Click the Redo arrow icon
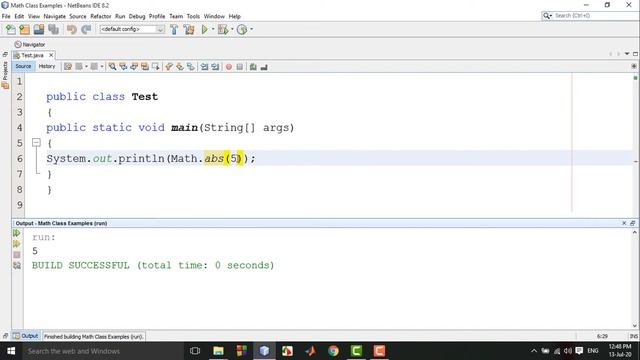The height and width of the screenshot is (360, 640). (86, 29)
